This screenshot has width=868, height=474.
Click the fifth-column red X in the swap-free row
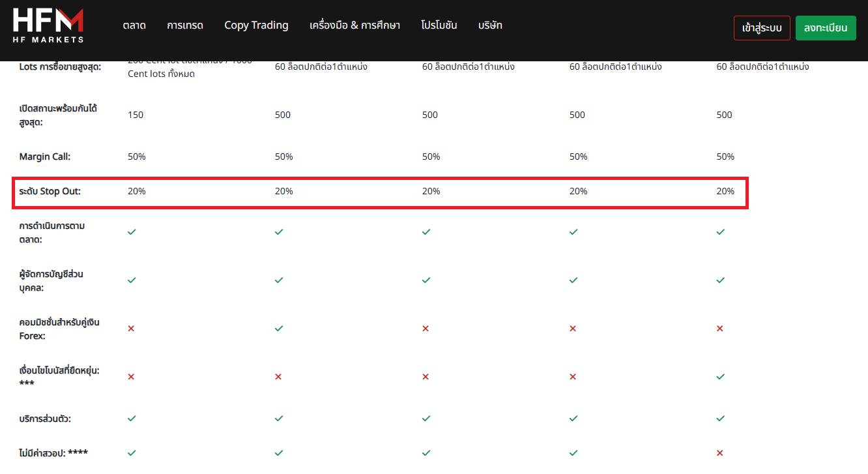pyautogui.click(x=720, y=452)
